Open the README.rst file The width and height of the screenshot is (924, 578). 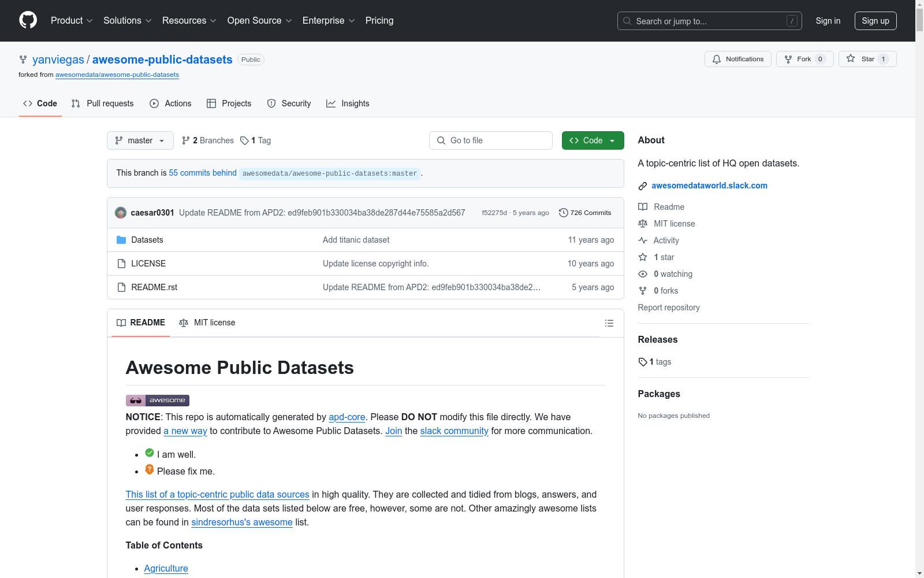click(154, 287)
